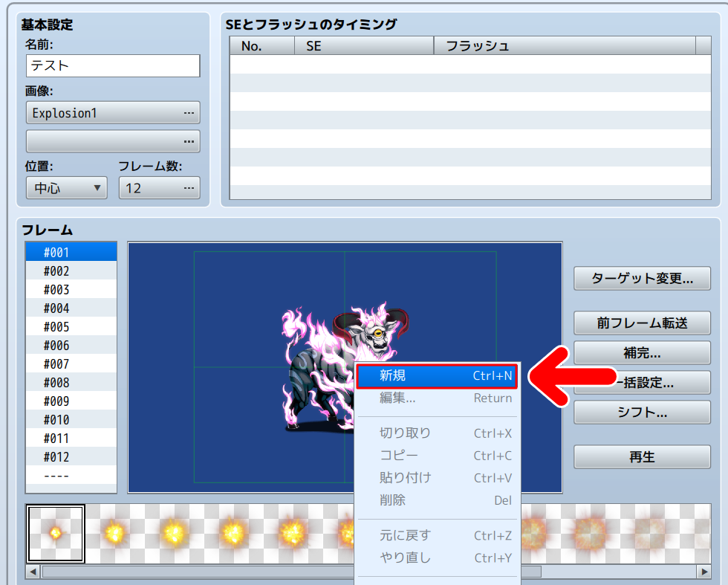Image resolution: width=728 pixels, height=585 pixels.
Task: Select frame #001 in the frame list
Action: tap(71, 252)
